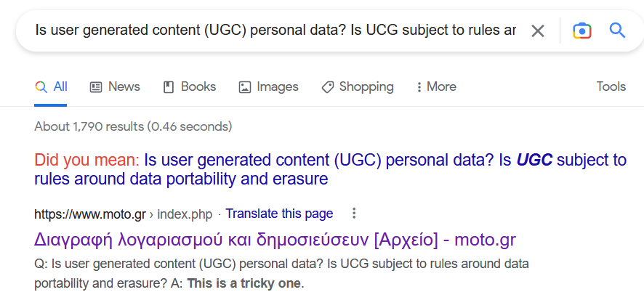
Task: Open the Tools options
Action: 611,87
